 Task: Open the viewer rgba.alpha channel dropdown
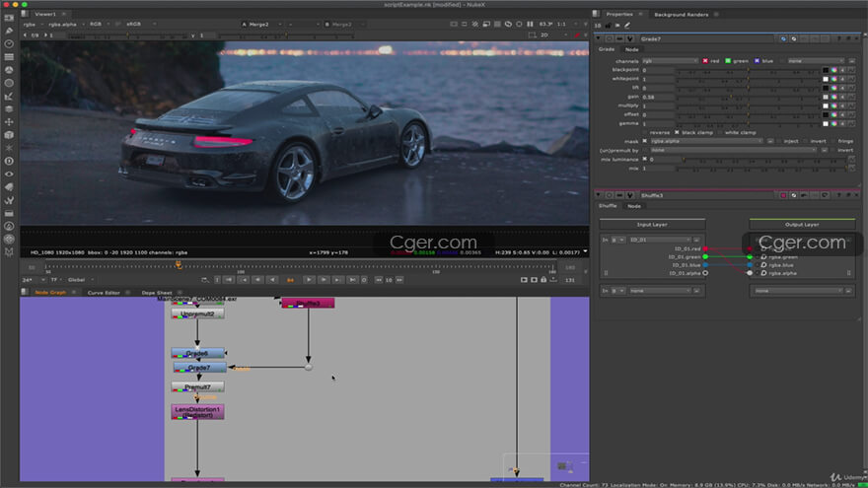[x=66, y=25]
